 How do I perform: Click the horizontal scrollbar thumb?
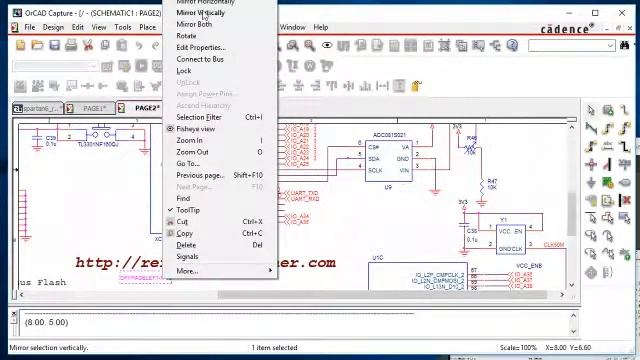coord(382,295)
